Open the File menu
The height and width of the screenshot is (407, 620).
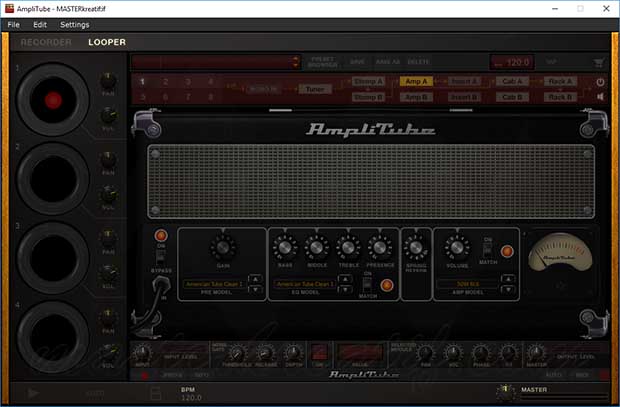point(13,25)
